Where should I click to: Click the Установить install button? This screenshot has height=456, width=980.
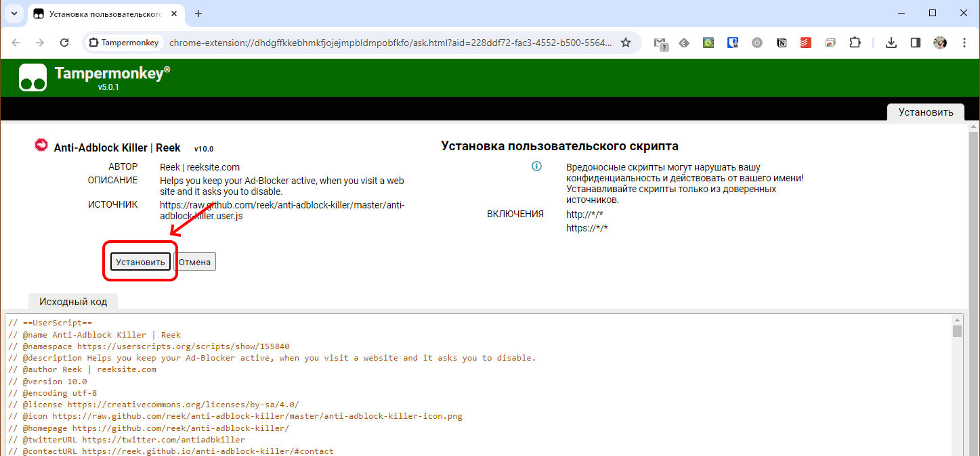[x=140, y=262]
